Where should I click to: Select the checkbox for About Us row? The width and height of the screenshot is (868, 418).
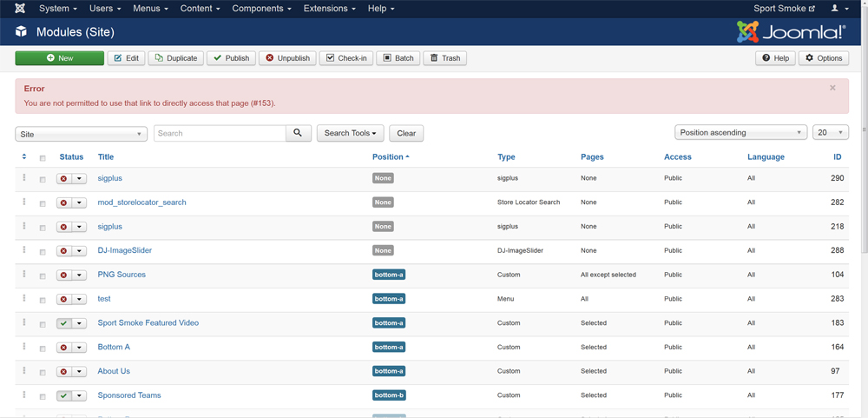coord(43,372)
